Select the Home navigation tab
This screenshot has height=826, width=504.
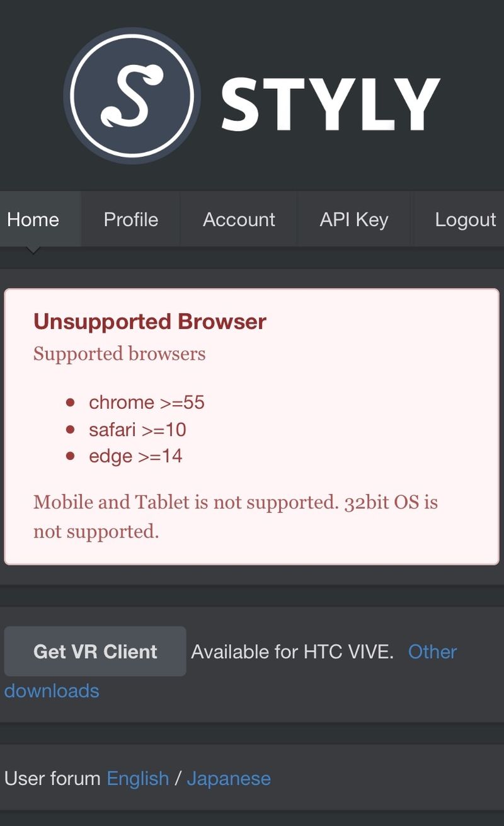click(x=33, y=219)
